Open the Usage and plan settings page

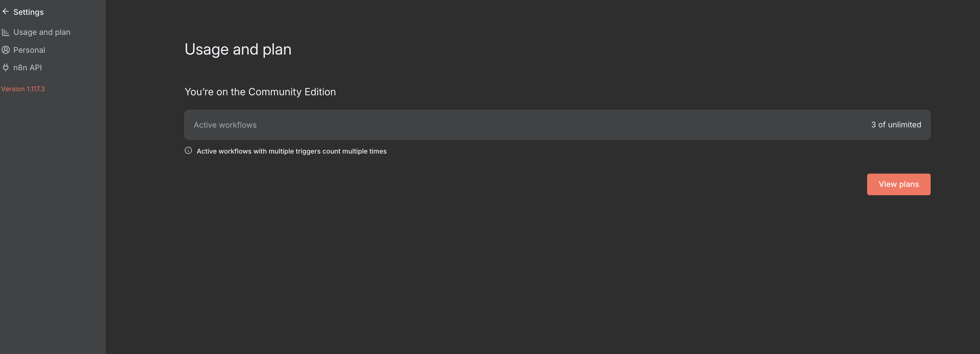point(42,32)
